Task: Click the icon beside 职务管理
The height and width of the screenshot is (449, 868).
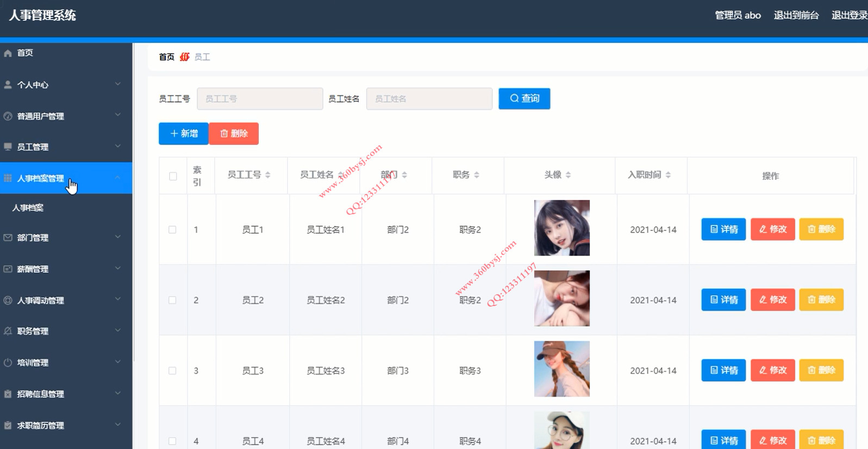Action: click(x=8, y=331)
